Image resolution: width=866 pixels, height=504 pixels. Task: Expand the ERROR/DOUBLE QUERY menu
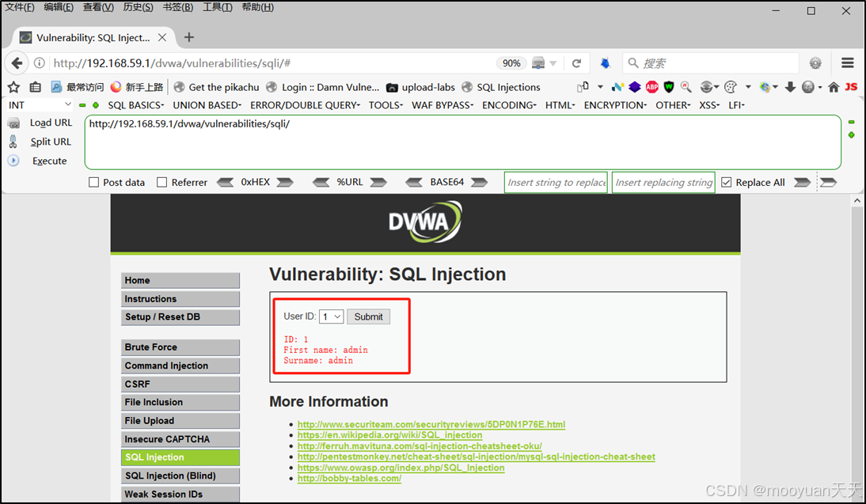coord(305,105)
